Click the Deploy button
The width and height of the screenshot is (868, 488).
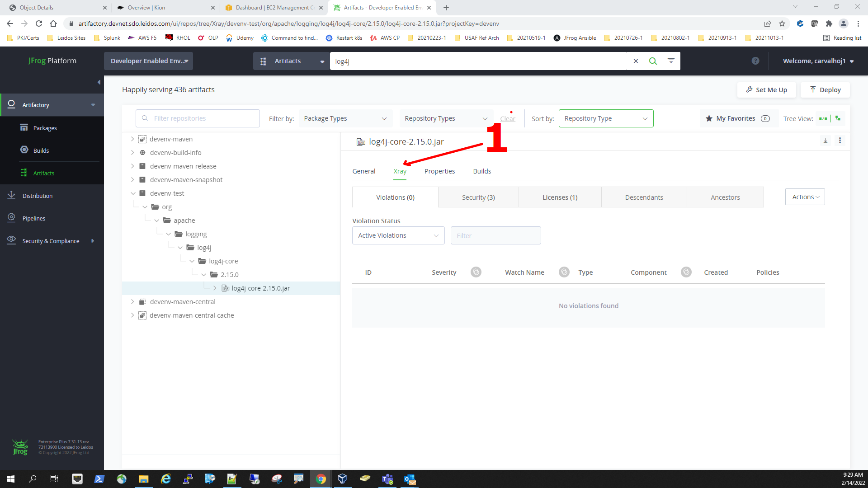(825, 90)
